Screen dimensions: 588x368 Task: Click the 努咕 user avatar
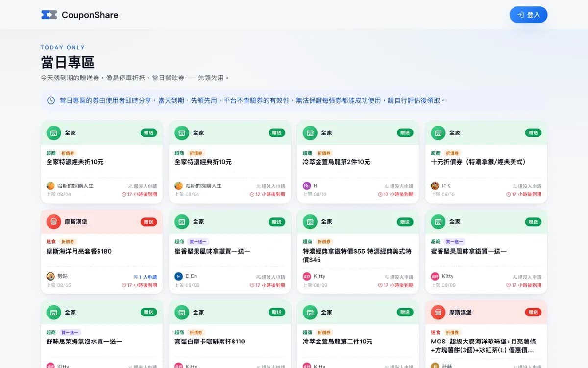pyautogui.click(x=50, y=276)
